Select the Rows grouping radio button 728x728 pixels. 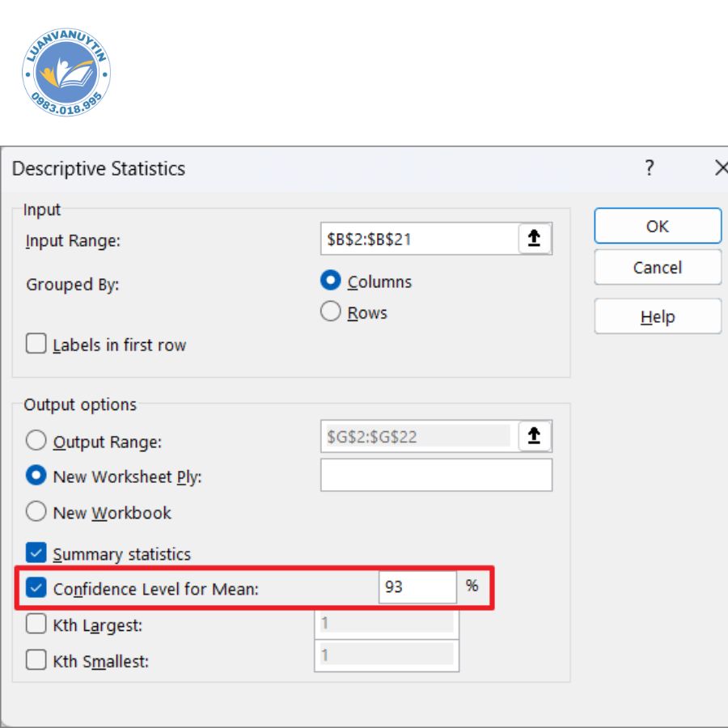click(331, 312)
